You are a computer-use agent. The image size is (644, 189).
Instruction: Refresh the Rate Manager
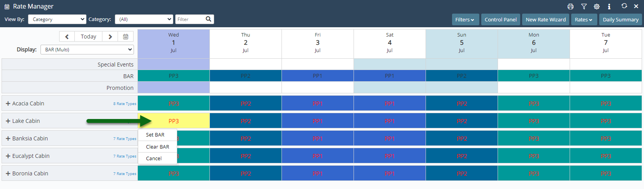coord(624,6)
